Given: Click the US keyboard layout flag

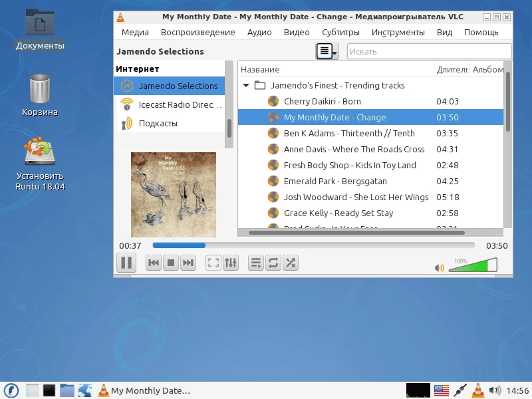Looking at the screenshot, I should pos(442,390).
